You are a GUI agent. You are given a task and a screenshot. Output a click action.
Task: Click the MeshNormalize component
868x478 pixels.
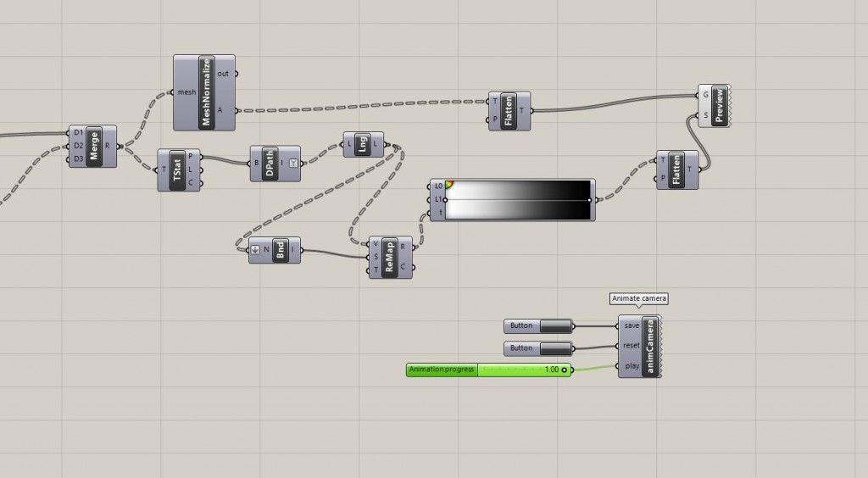[x=205, y=92]
